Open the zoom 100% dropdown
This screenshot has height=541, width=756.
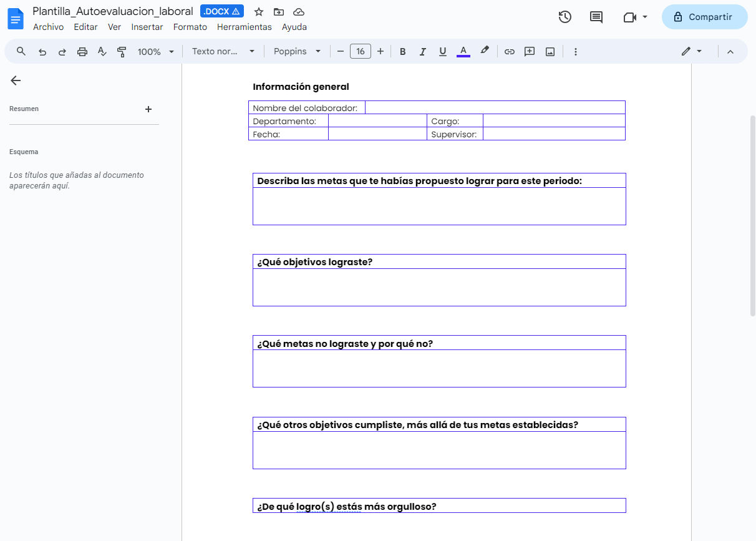pyautogui.click(x=155, y=52)
